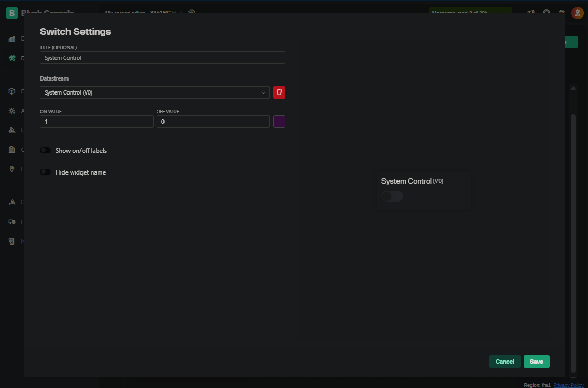Viewport: 588px width, 388px height.
Task: Open the Dashboards chart icon in sidebar
Action: pyautogui.click(x=12, y=39)
